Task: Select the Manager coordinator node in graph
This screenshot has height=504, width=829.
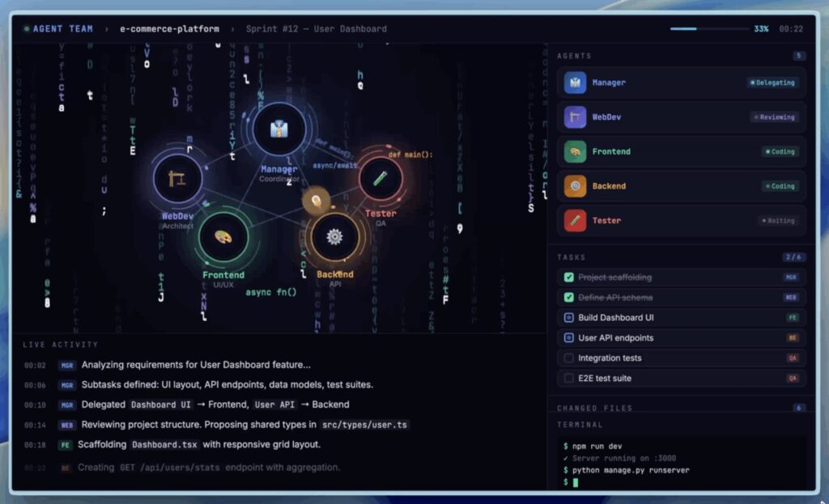Action: click(278, 129)
